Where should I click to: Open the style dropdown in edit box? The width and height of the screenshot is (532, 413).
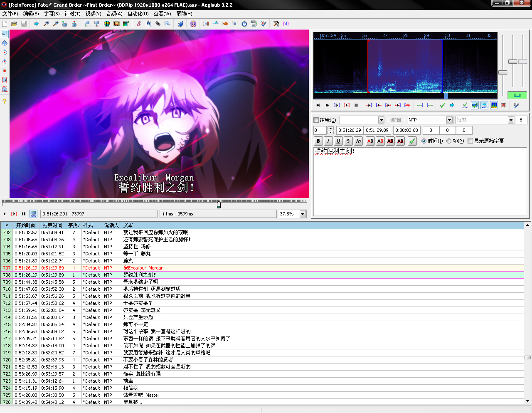[381, 120]
